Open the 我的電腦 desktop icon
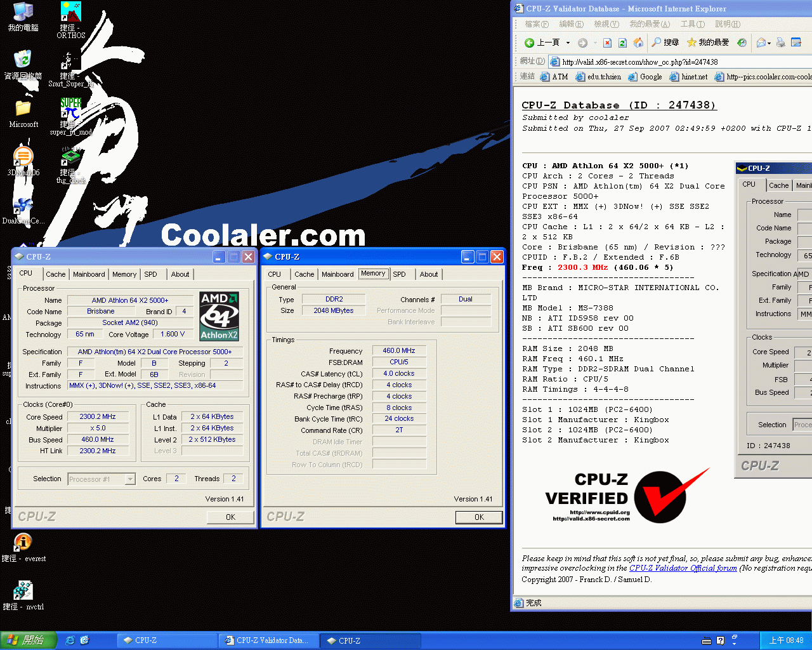The image size is (812, 650). pyautogui.click(x=23, y=17)
